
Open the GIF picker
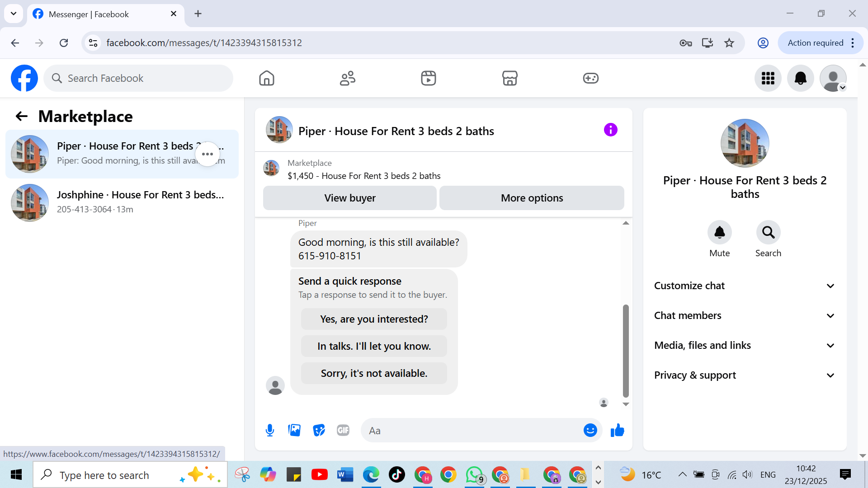click(x=343, y=430)
